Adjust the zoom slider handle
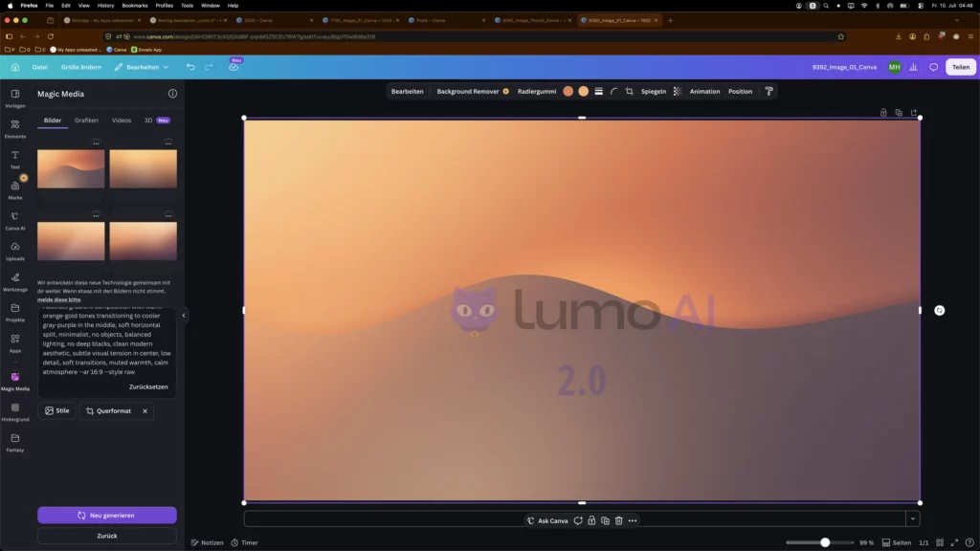 825,542
